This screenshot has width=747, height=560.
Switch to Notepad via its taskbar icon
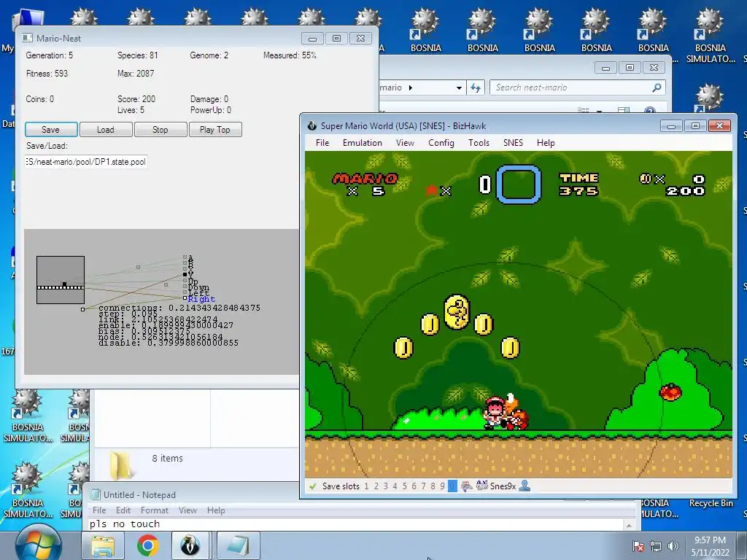[239, 545]
